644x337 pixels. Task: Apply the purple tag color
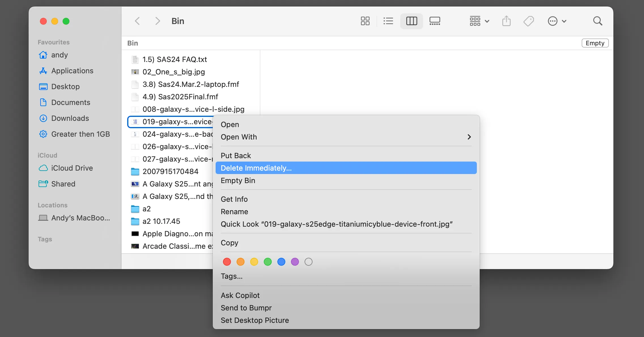[295, 262]
